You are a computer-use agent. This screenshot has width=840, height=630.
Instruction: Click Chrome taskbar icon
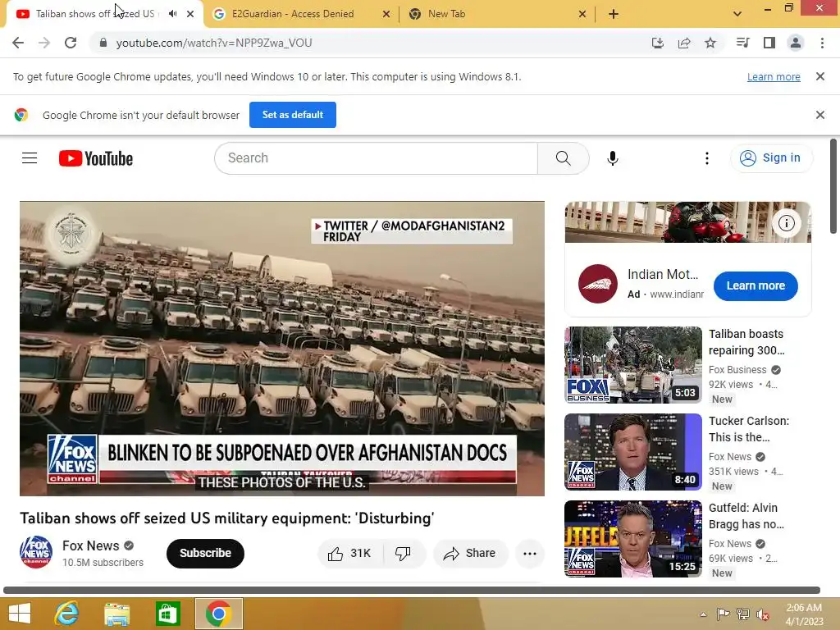pyautogui.click(x=218, y=614)
